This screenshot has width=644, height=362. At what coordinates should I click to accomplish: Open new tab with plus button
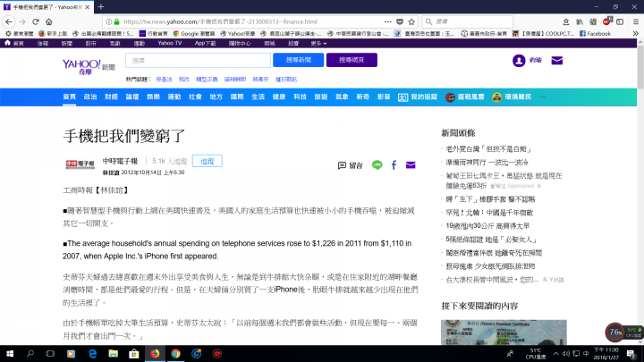pyautogui.click(x=100, y=6)
